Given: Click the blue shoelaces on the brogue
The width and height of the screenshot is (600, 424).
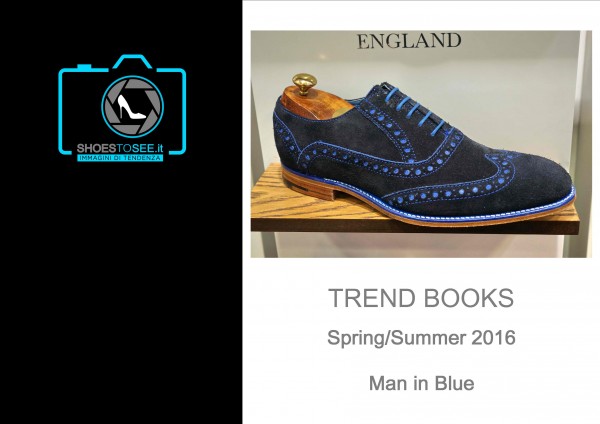Looking at the screenshot, I should click(417, 110).
